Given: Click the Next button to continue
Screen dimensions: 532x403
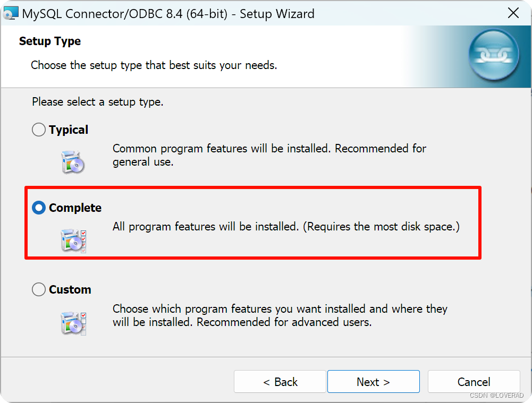Looking at the screenshot, I should [x=373, y=381].
